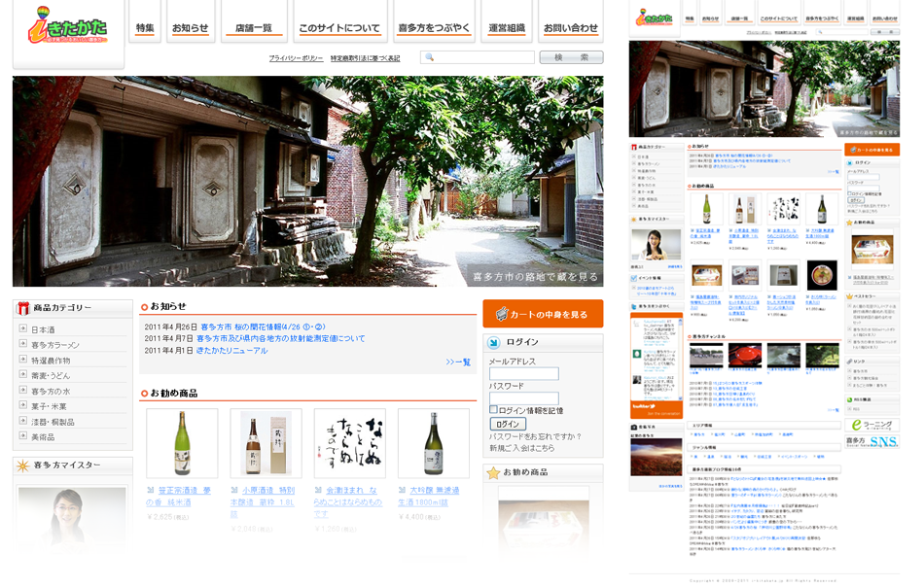
Task: Click the arrow bullet next to 蕎麦・うどん
Action: (23, 374)
